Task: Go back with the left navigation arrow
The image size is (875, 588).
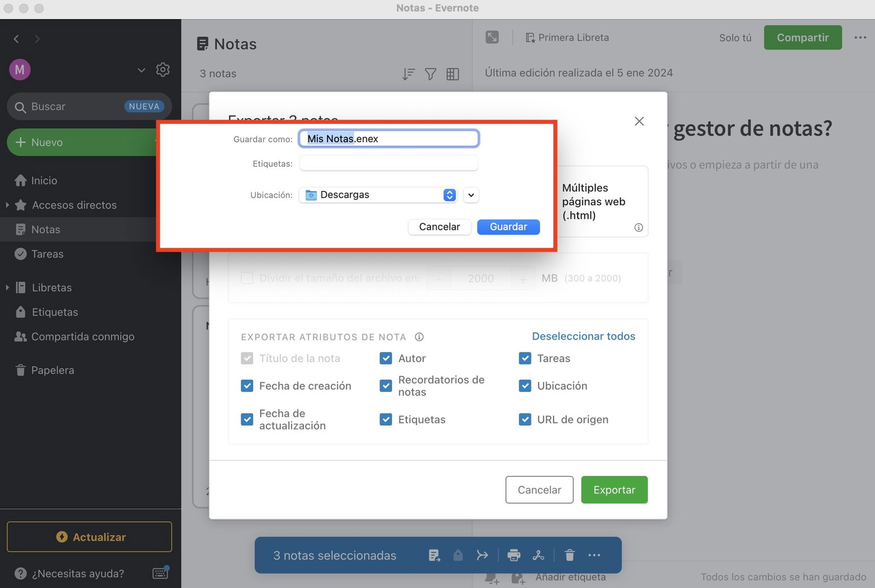Action: point(16,39)
